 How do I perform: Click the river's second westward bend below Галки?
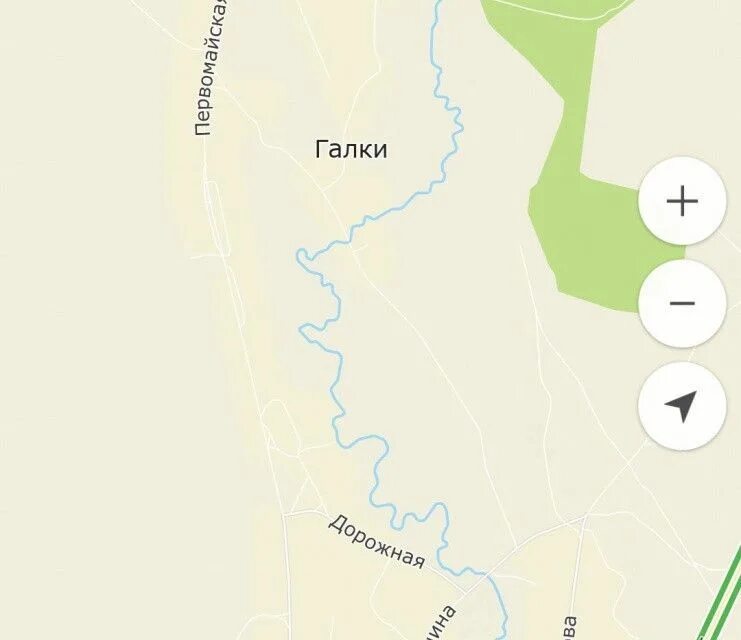tap(305, 329)
